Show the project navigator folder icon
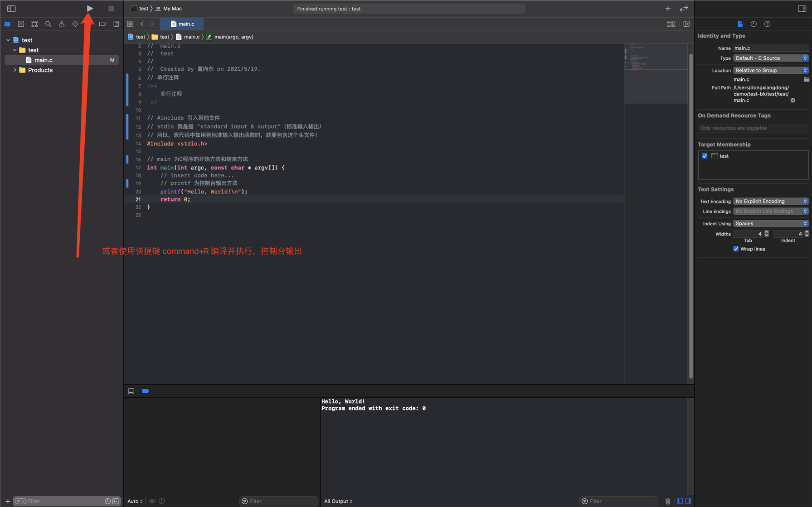Screen dimensions: 812x507 [7, 24]
